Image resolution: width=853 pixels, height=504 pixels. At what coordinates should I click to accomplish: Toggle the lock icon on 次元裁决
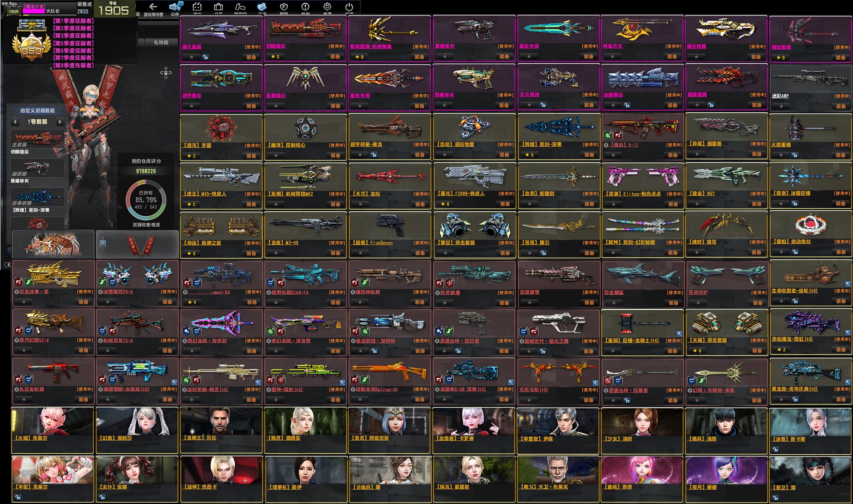[543, 105]
